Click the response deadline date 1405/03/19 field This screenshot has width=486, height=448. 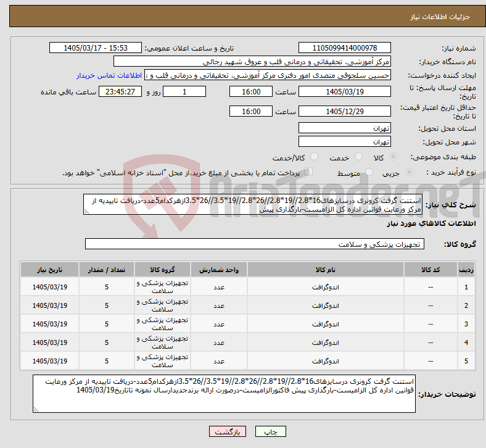point(344,92)
